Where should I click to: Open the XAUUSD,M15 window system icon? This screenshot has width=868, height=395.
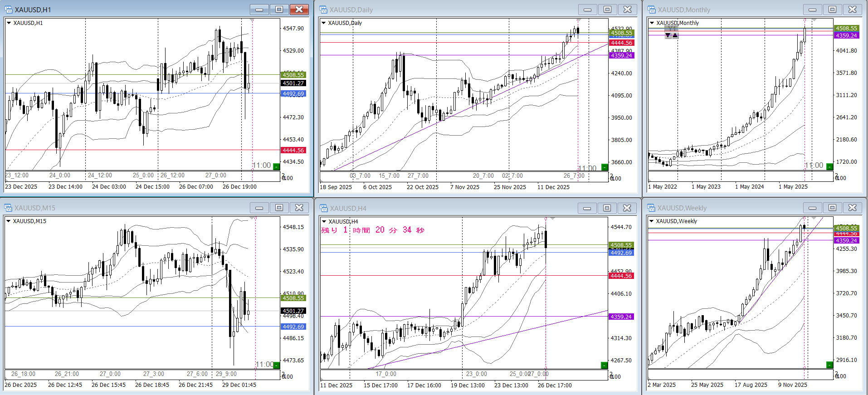[x=8, y=208]
